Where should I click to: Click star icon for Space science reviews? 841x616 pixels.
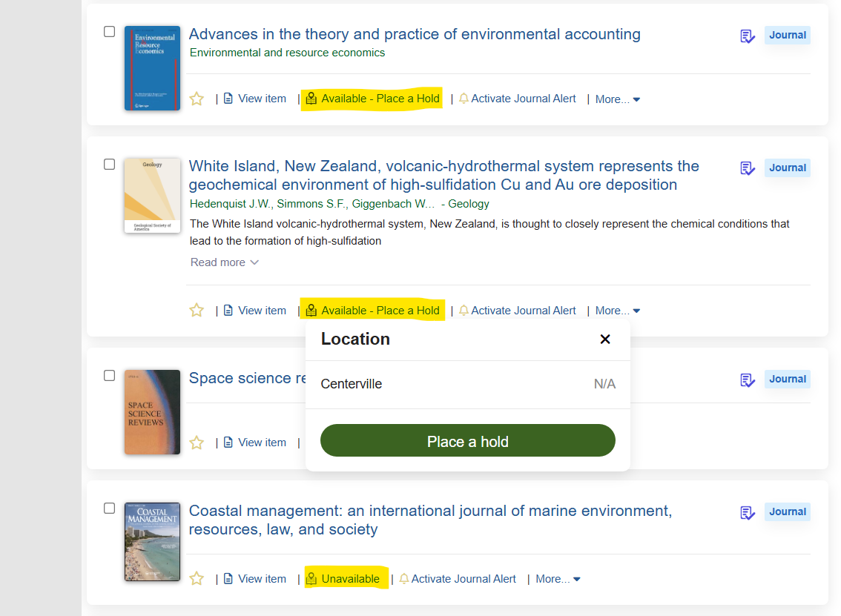point(197,443)
